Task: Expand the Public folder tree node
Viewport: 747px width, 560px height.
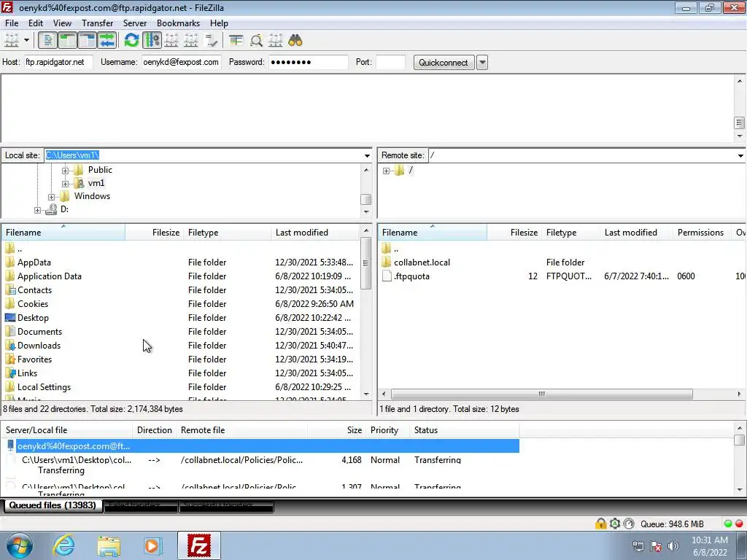Action: [65, 170]
